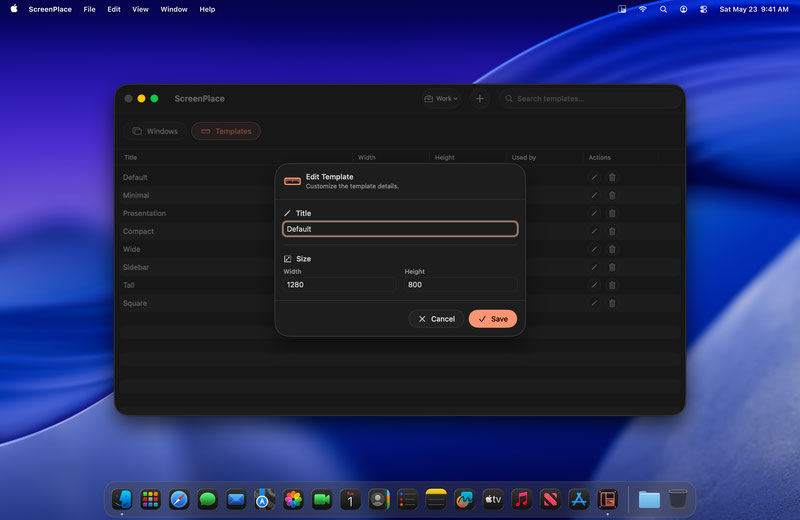800x520 pixels.
Task: Click the Title input field containing Default
Action: 400,229
